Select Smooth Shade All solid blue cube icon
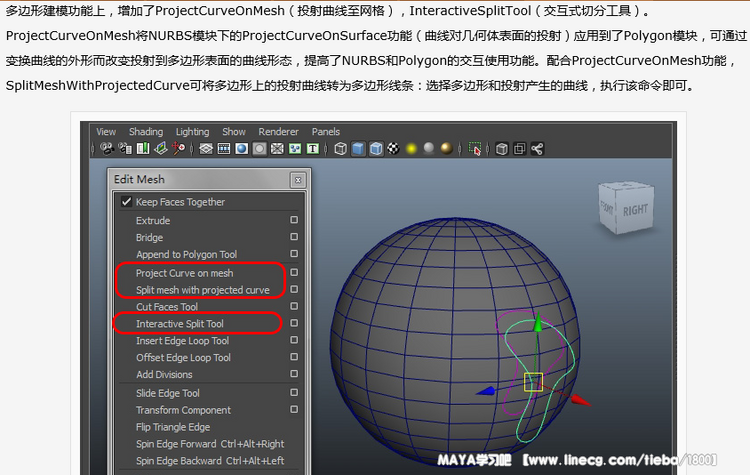750x475 pixels. click(x=358, y=149)
